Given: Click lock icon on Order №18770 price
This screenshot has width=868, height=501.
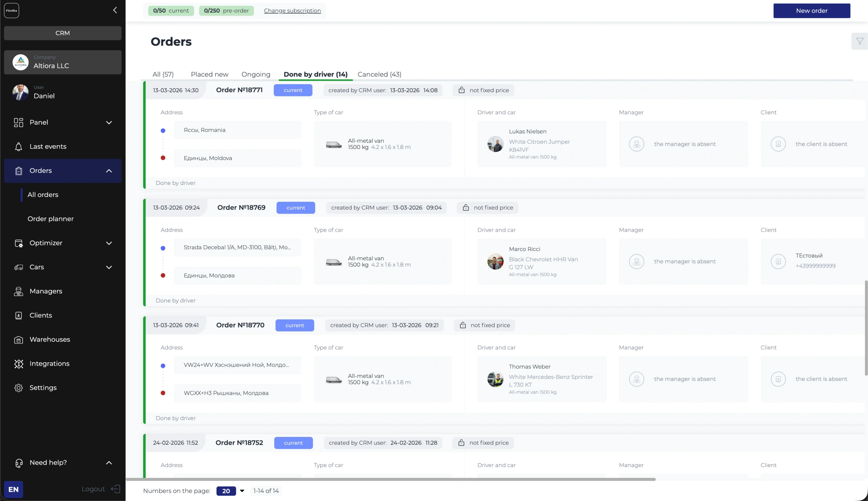Looking at the screenshot, I should (462, 325).
